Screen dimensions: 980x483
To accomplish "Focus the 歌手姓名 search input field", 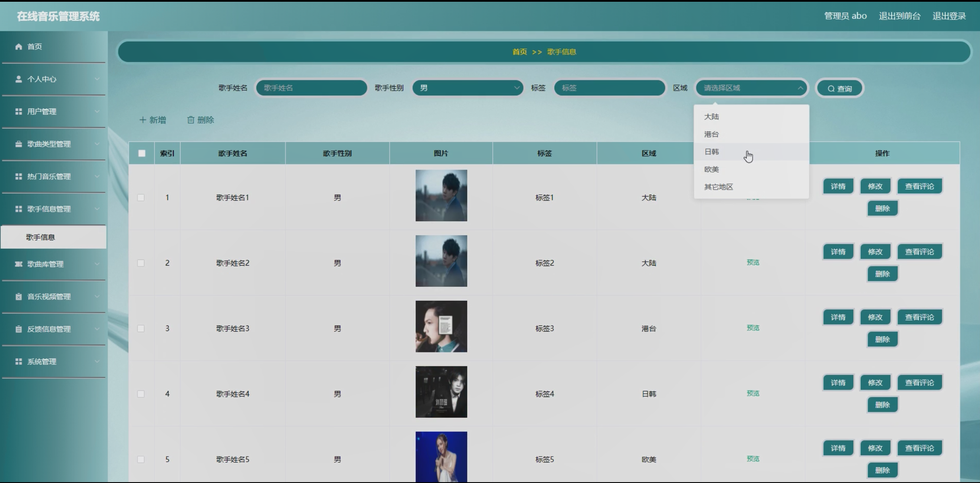I will coord(311,88).
